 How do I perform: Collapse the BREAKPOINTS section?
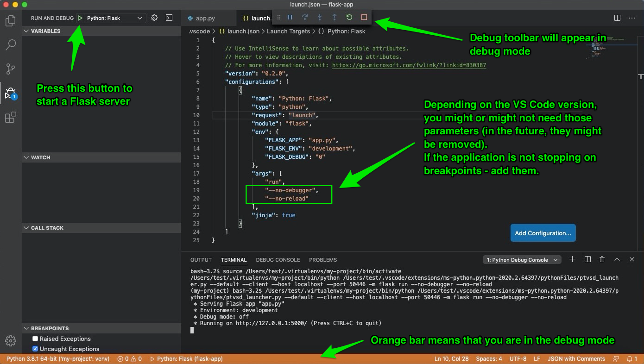click(x=101, y=328)
